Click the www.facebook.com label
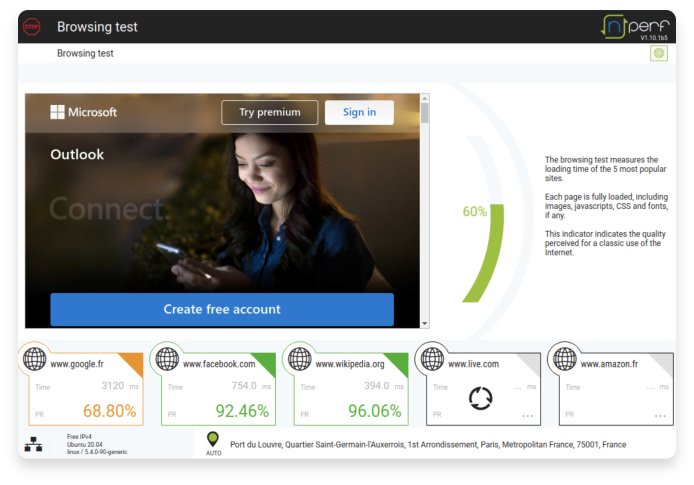694x485 pixels. coord(219,364)
